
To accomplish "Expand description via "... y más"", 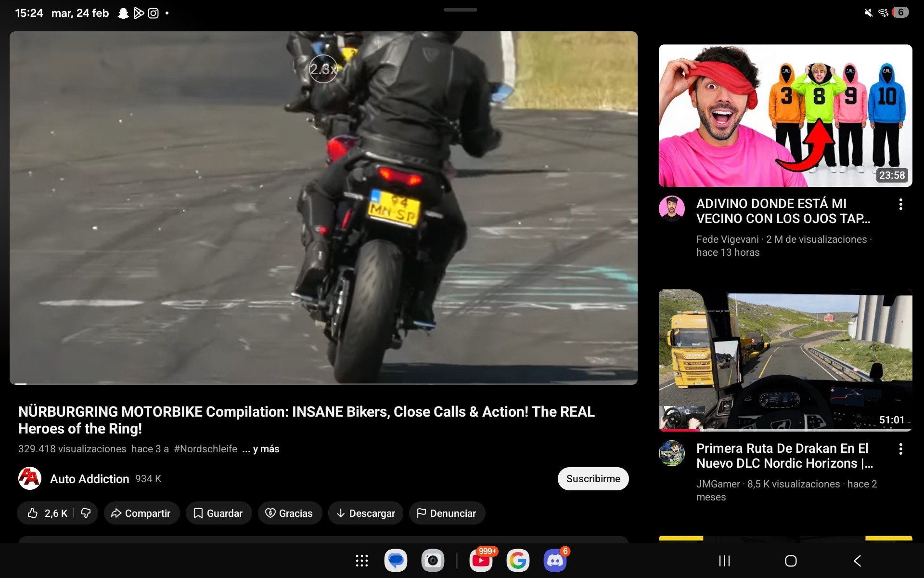I will click(261, 449).
